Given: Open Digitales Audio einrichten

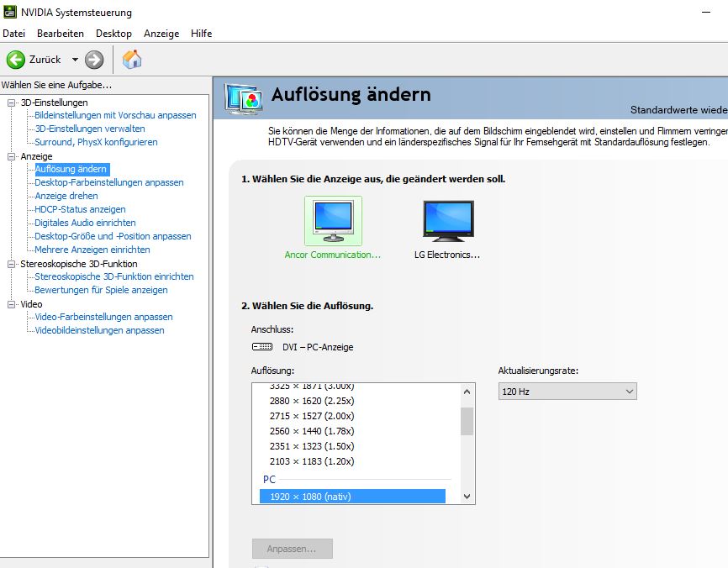Looking at the screenshot, I should coord(86,223).
